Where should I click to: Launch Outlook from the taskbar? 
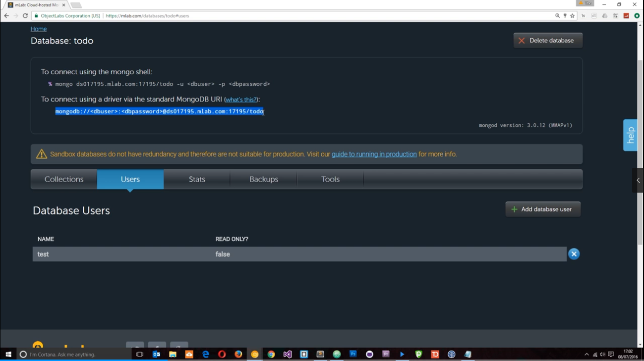pyautogui.click(x=156, y=354)
